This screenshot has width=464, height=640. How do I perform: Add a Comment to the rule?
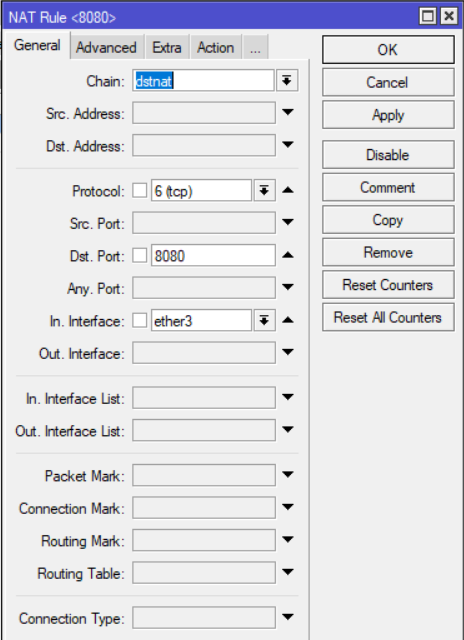[x=388, y=187]
